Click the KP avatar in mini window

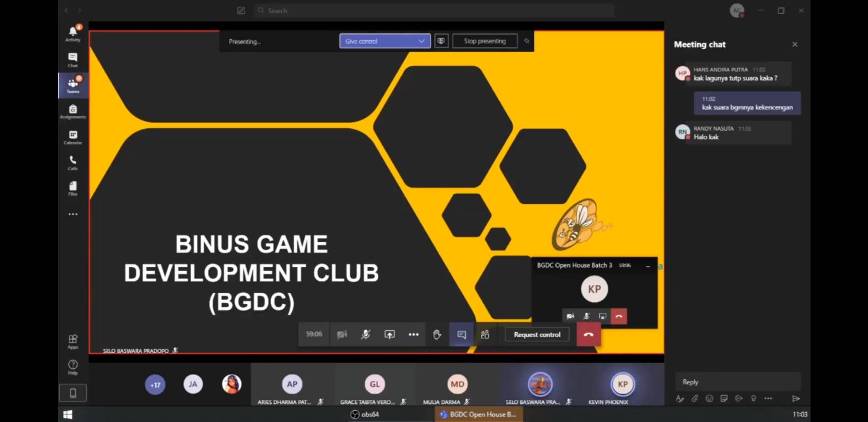(594, 289)
